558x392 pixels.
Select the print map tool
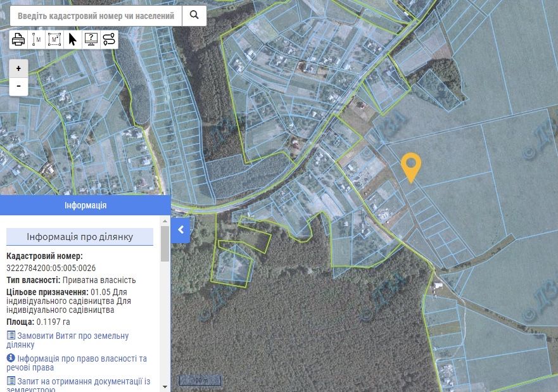[x=18, y=39]
